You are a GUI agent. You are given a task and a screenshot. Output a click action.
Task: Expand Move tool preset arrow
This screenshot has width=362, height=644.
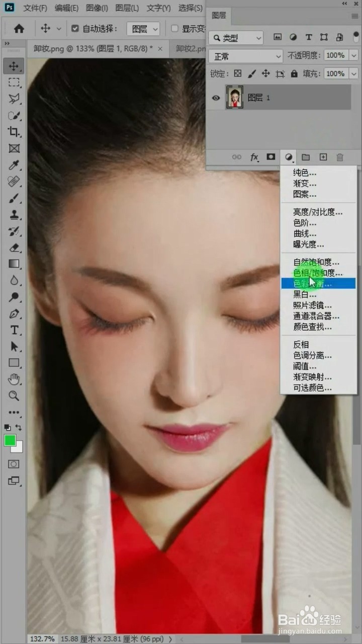tap(59, 29)
